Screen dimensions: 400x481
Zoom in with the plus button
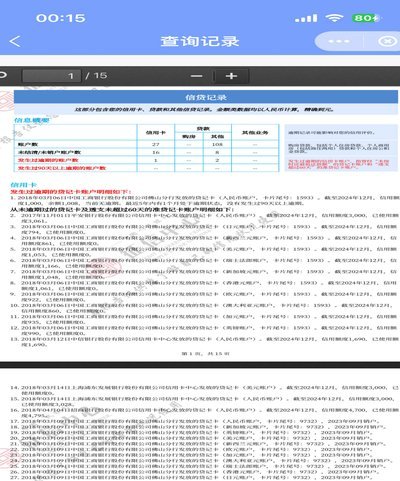(231, 76)
